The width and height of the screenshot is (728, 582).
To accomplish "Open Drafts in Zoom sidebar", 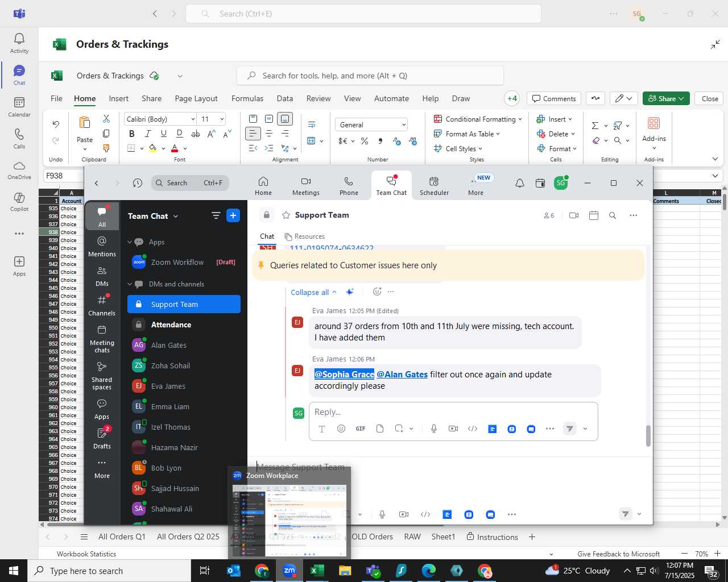I will [102, 438].
